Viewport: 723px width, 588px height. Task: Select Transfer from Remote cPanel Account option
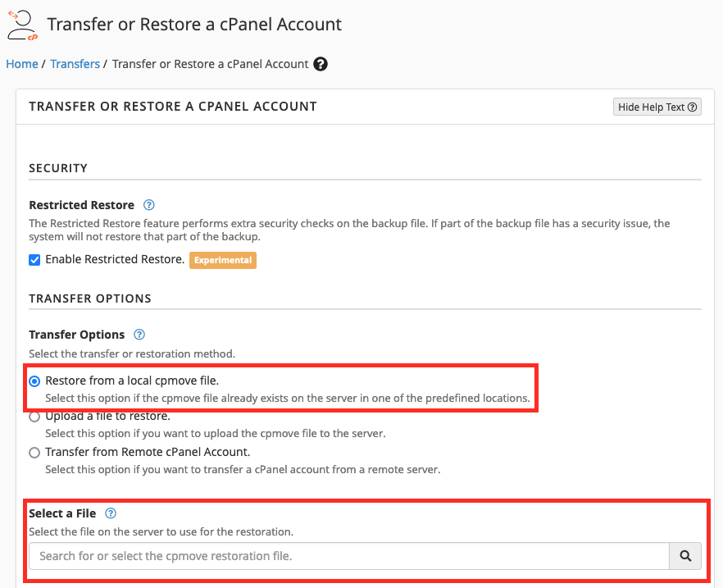coord(34,453)
